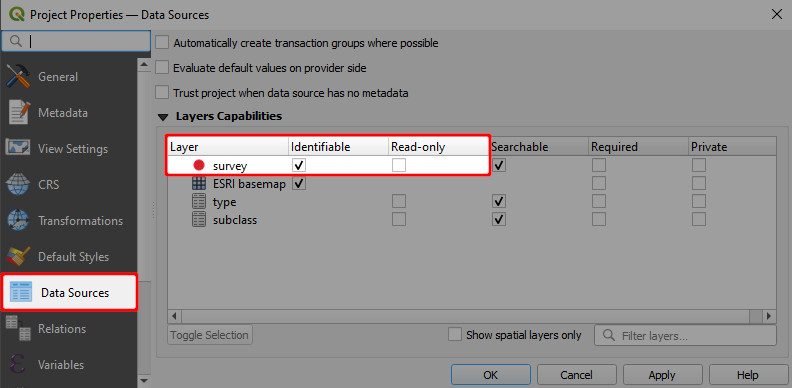Click sidebar scroll up arrow
This screenshot has height=388, width=792.
coord(144,65)
